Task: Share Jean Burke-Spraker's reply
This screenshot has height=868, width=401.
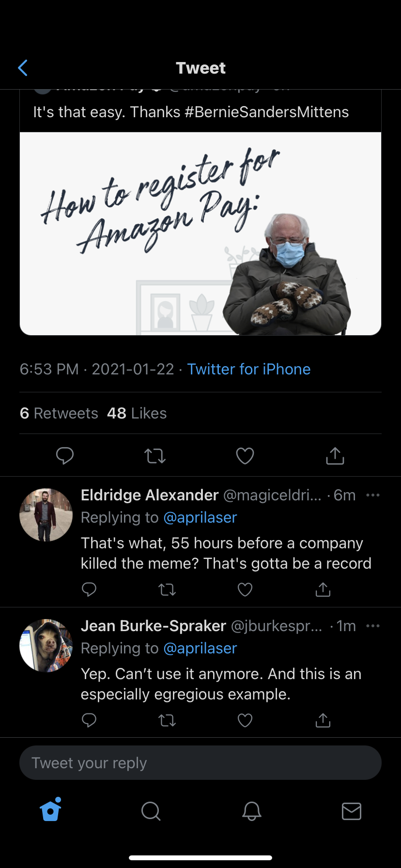Action: click(x=323, y=720)
